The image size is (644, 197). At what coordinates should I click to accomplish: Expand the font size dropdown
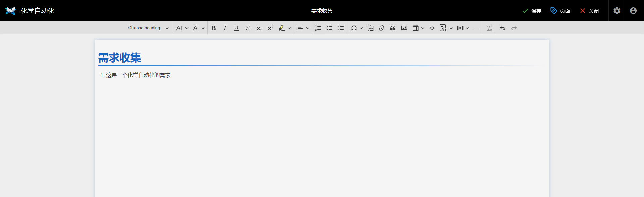point(182,28)
